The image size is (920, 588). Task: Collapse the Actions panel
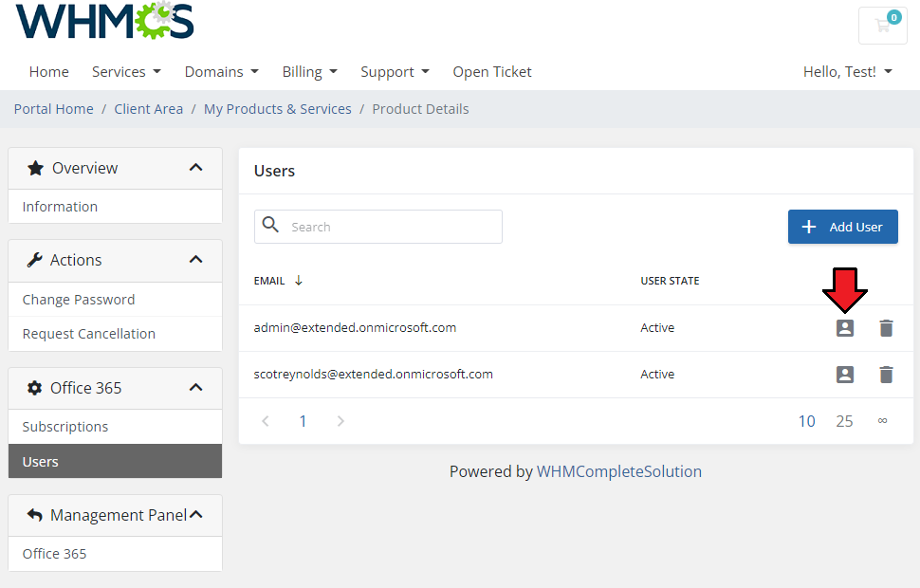[x=196, y=259]
